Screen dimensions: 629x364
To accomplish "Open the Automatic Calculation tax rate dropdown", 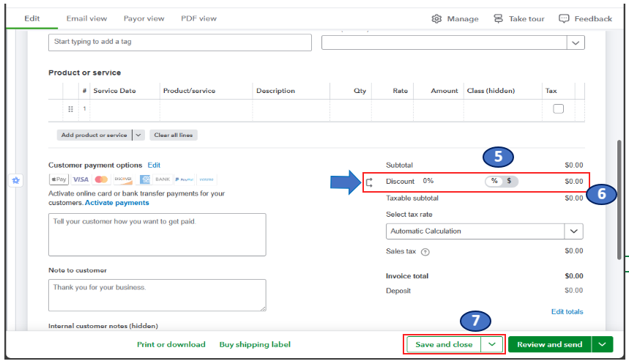I will 573,231.
